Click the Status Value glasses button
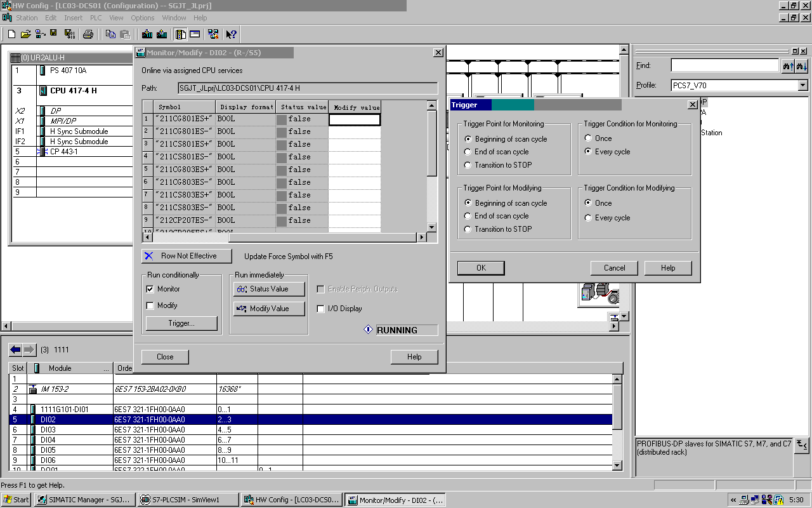This screenshot has height=508, width=812. click(269, 289)
